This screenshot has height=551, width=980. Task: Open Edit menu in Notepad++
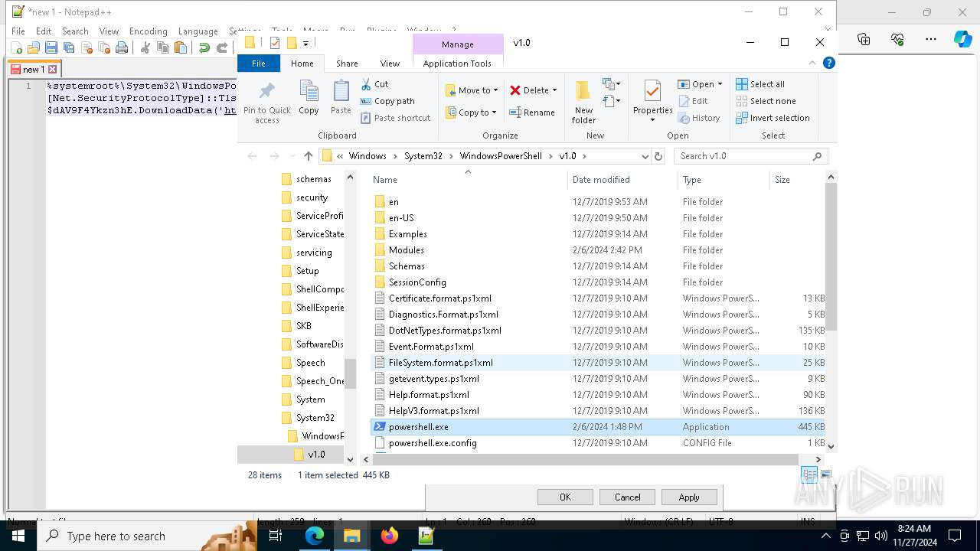[x=44, y=31]
